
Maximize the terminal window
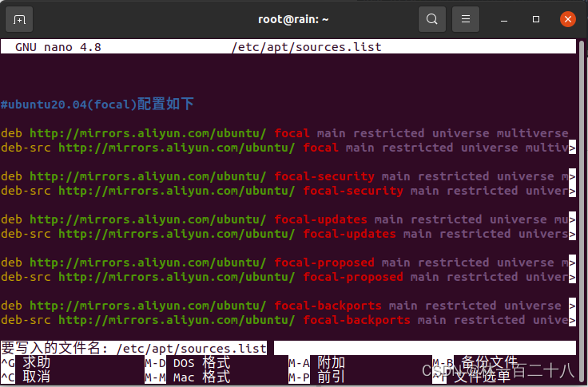click(x=536, y=19)
